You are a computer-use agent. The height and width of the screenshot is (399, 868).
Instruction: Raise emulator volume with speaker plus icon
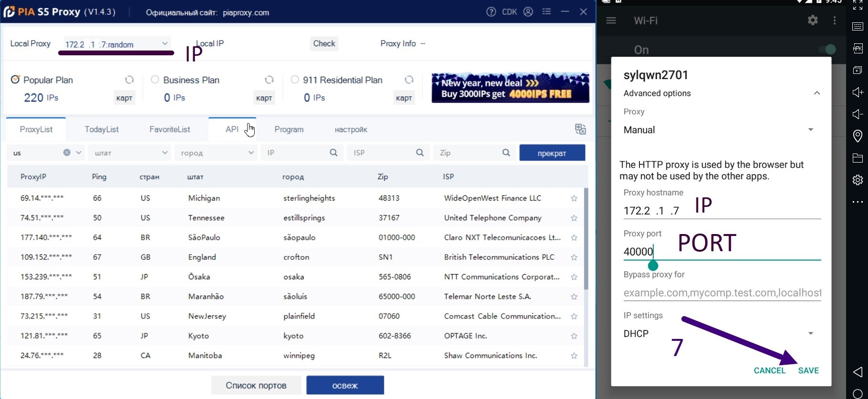(x=858, y=92)
